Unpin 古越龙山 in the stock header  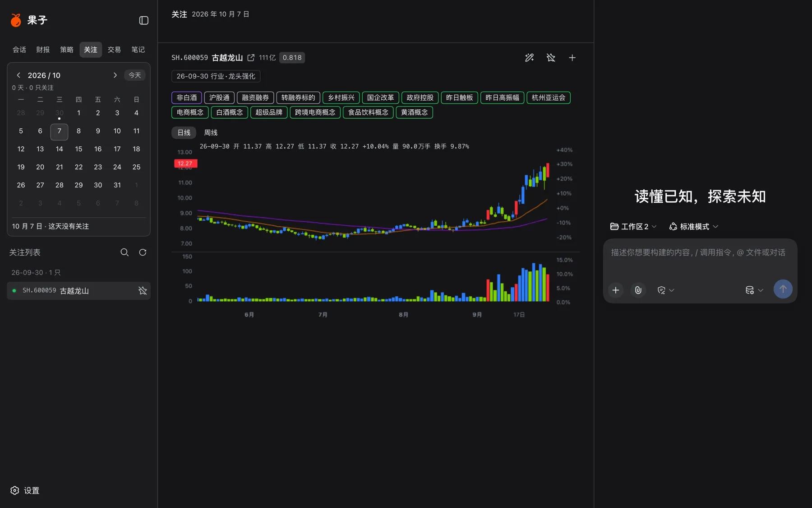point(551,58)
